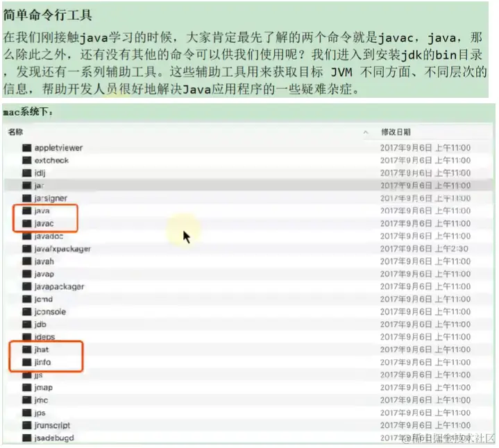This screenshot has height=448, width=499.
Task: Click the modified date in jmap row
Action: coord(425,387)
